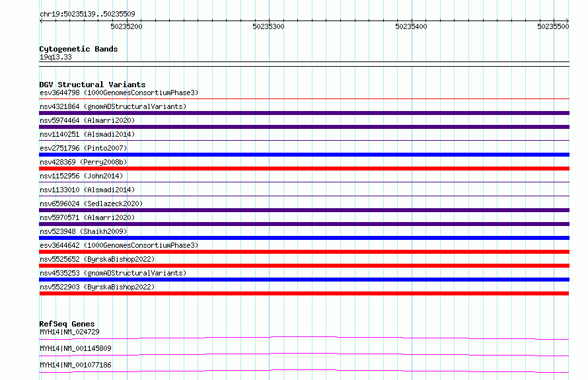
Task: Select nsv5522903 ByrskaBishop2022 label
Action: 97,287
